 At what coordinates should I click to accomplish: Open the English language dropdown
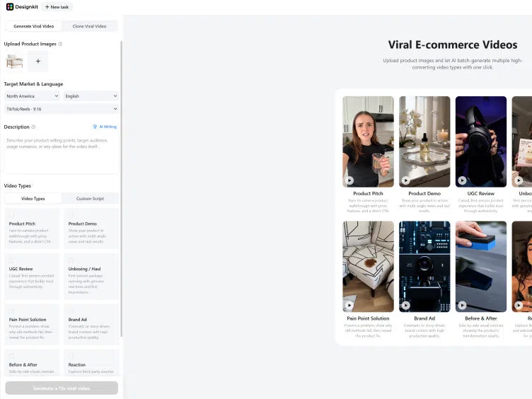click(x=91, y=96)
